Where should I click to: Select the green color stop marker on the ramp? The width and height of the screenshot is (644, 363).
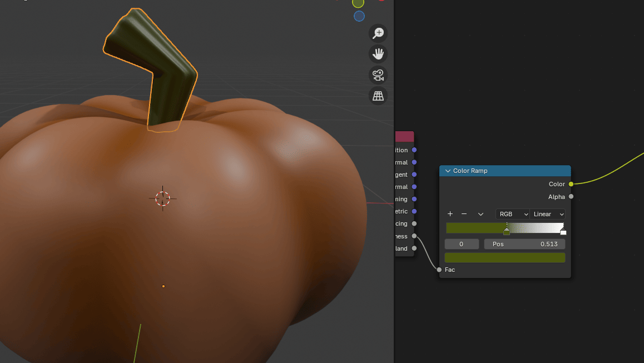tap(506, 231)
